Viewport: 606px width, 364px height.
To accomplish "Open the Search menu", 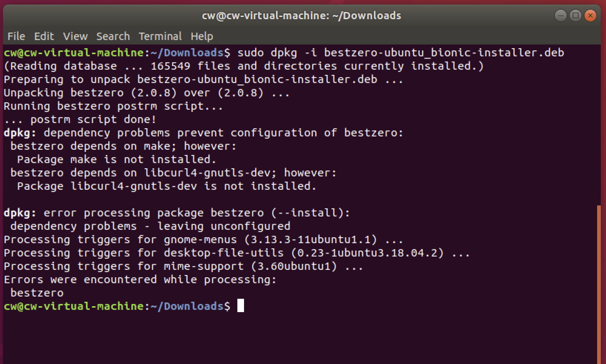I will click(113, 36).
